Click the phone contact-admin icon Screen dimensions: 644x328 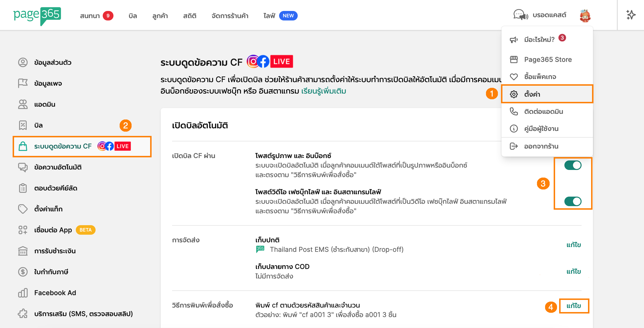click(513, 111)
